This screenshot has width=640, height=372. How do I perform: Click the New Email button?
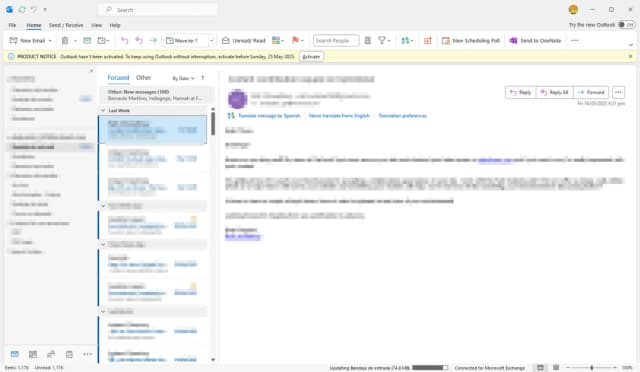point(27,40)
